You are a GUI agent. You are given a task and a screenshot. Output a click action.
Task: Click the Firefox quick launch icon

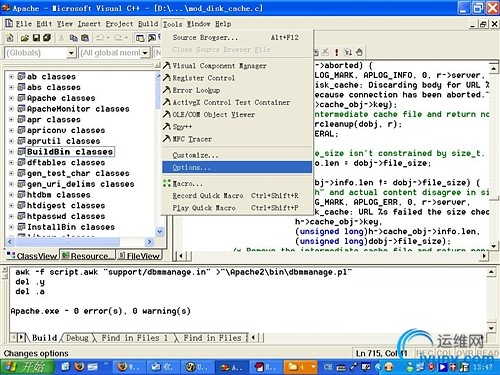(79, 367)
